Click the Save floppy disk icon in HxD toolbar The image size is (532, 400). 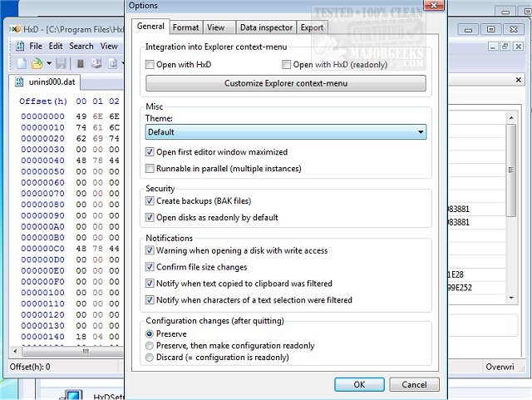pyautogui.click(x=61, y=63)
